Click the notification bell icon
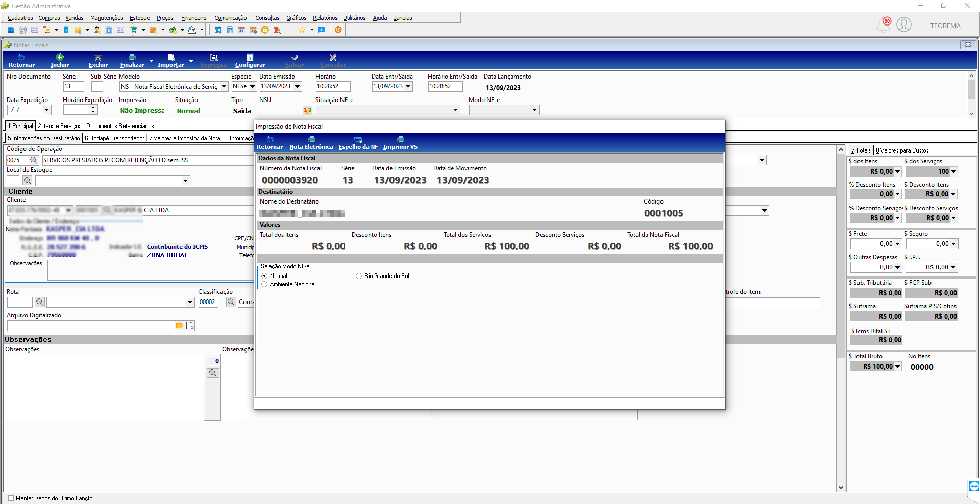 pyautogui.click(x=883, y=24)
